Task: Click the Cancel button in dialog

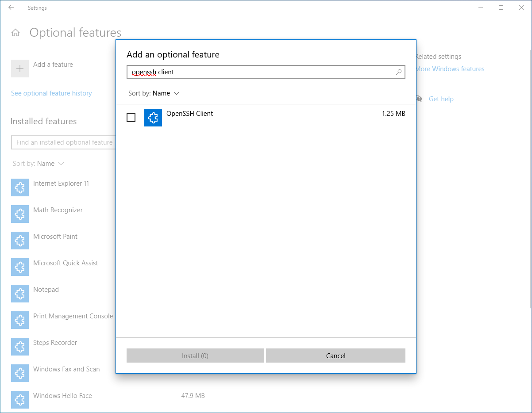Action: click(x=335, y=356)
